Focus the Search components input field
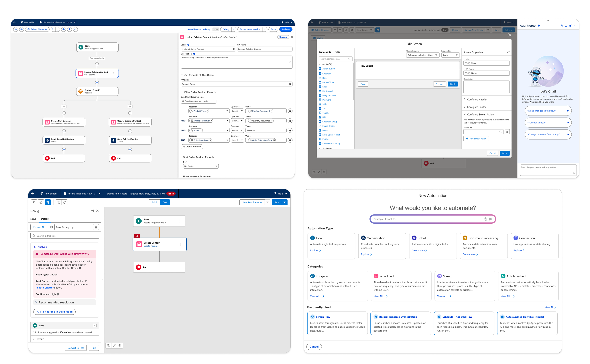590x364 pixels. click(x=335, y=59)
